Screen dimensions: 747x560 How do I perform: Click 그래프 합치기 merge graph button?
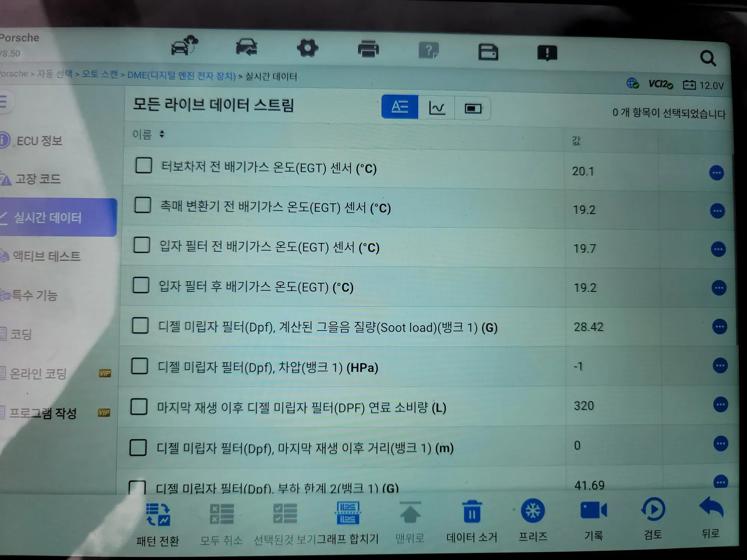[348, 523]
